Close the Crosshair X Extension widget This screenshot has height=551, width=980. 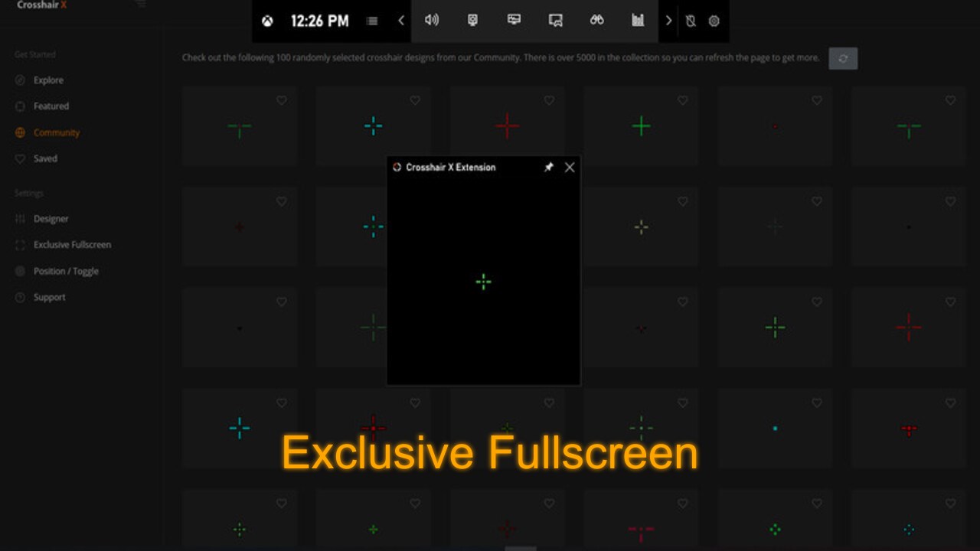pyautogui.click(x=570, y=167)
